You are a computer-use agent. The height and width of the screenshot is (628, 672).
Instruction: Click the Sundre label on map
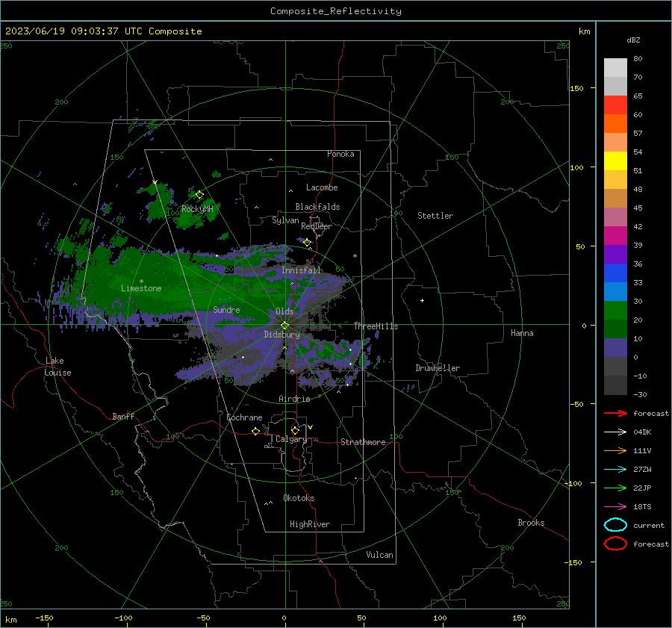(226, 309)
